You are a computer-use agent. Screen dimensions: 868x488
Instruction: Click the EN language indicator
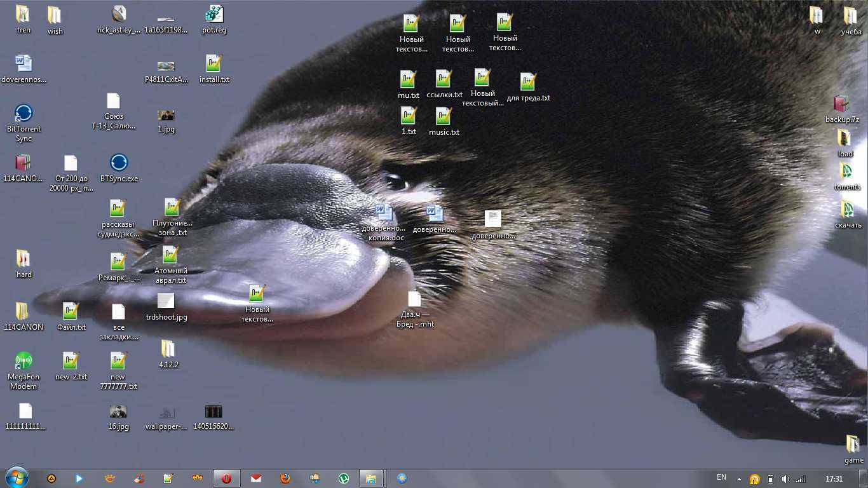[721, 477]
